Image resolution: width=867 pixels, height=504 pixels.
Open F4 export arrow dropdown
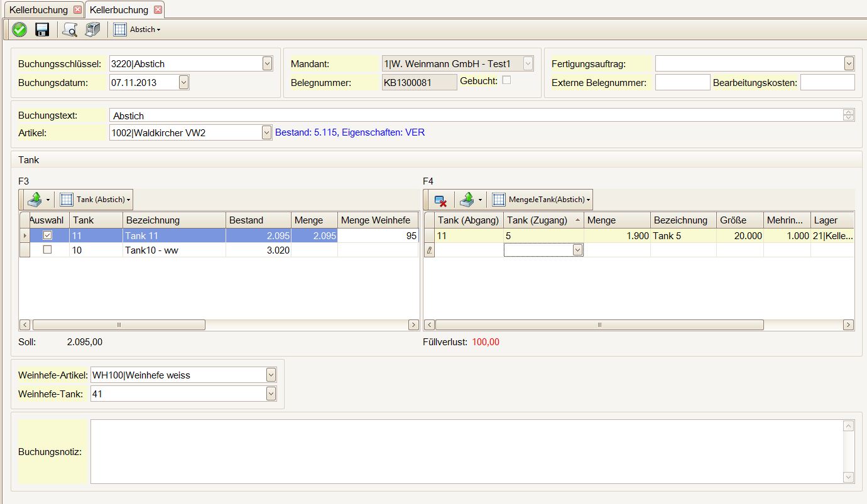pos(479,200)
